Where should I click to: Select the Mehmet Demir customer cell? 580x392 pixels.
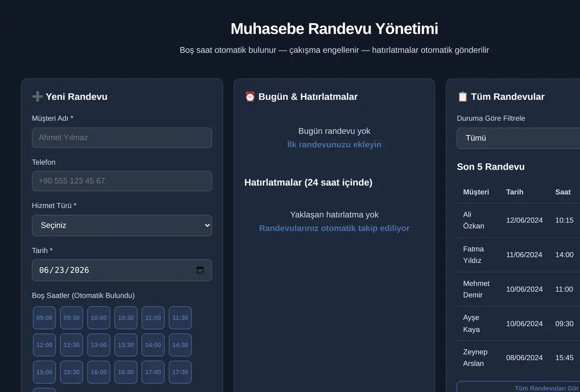pos(476,289)
